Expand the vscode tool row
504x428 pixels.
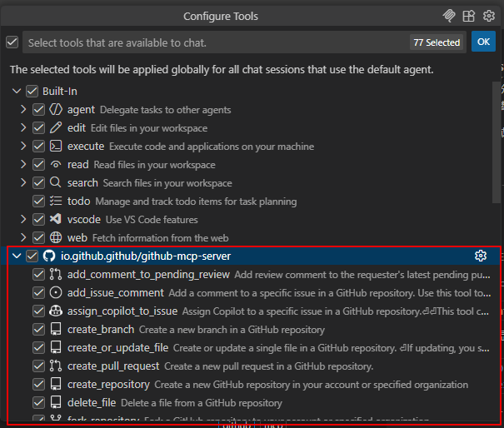(23, 220)
